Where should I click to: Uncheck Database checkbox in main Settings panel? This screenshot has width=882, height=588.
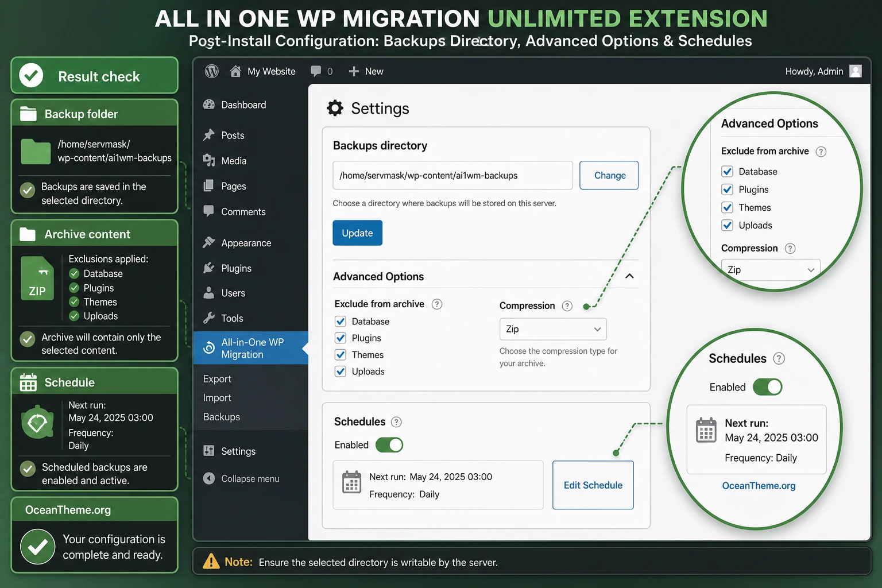(x=341, y=322)
